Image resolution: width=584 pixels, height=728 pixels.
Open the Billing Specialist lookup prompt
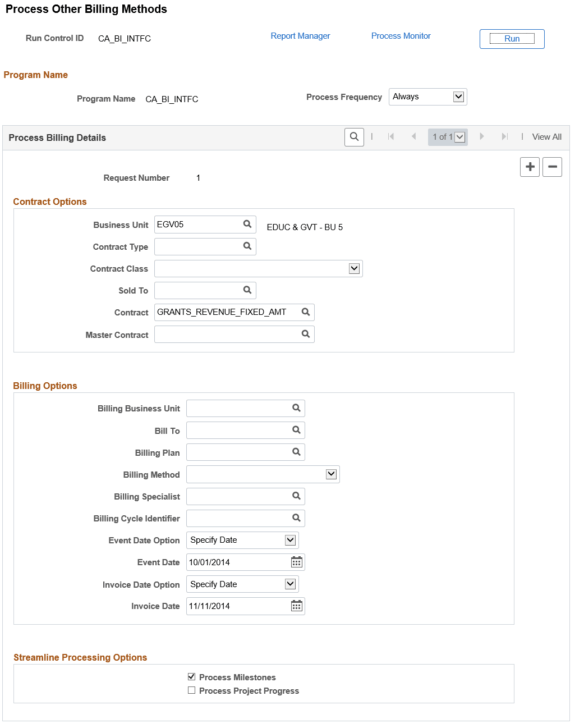[x=296, y=496]
